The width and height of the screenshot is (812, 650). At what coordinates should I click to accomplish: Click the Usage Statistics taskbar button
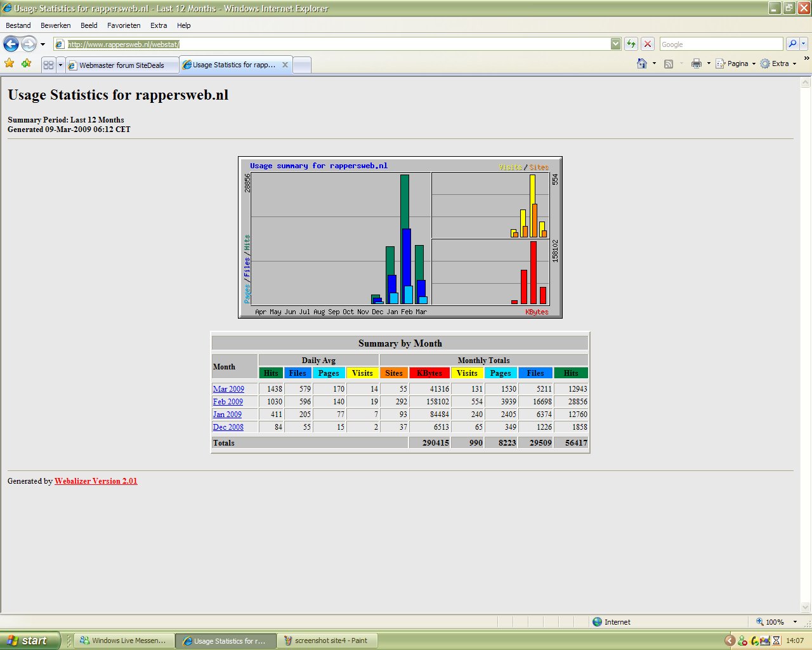[226, 641]
